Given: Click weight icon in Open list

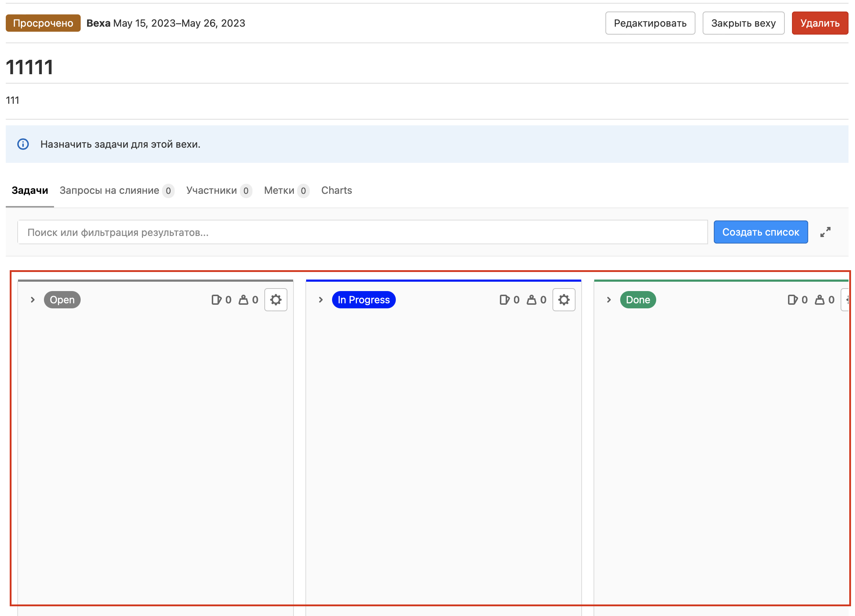Looking at the screenshot, I should pos(243,300).
